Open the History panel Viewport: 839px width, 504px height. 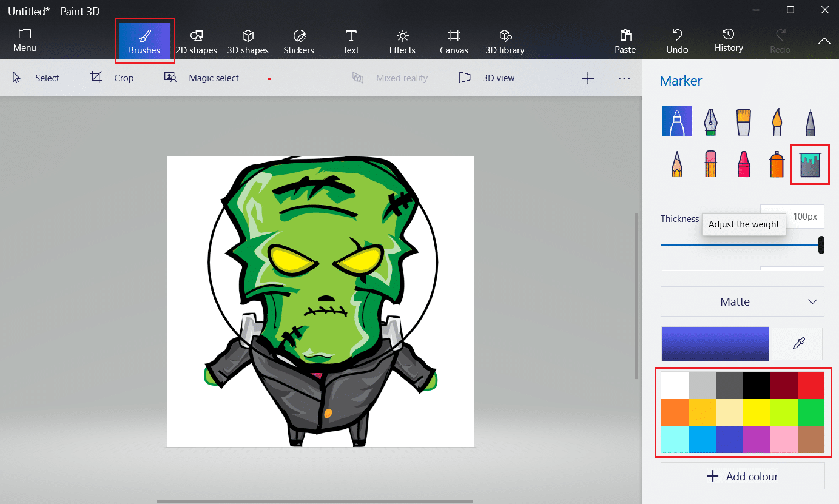click(729, 40)
